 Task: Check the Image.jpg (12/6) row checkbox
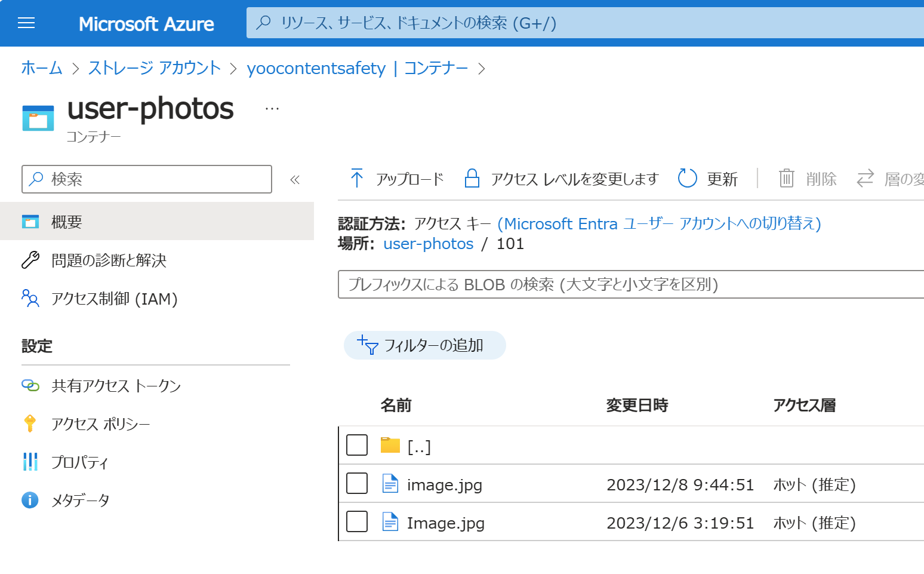[x=357, y=521]
